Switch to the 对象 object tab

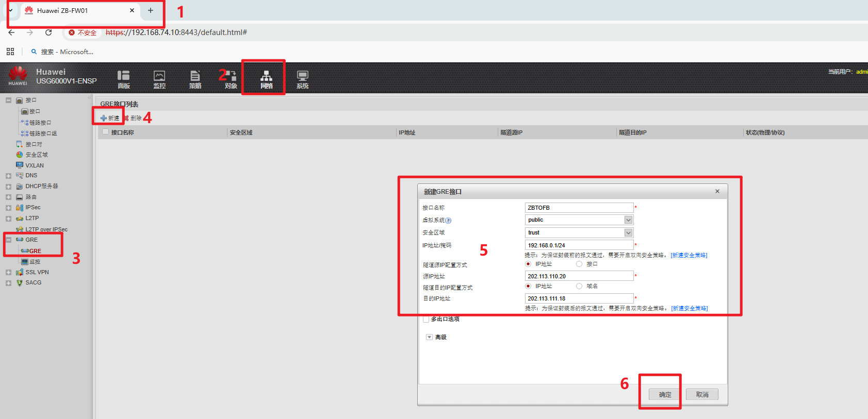click(231, 78)
